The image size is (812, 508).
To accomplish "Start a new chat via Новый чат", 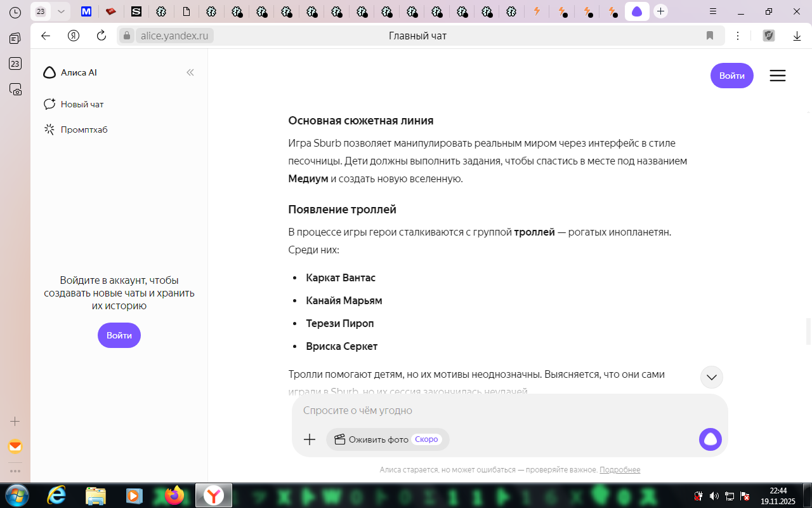I will click(x=74, y=104).
